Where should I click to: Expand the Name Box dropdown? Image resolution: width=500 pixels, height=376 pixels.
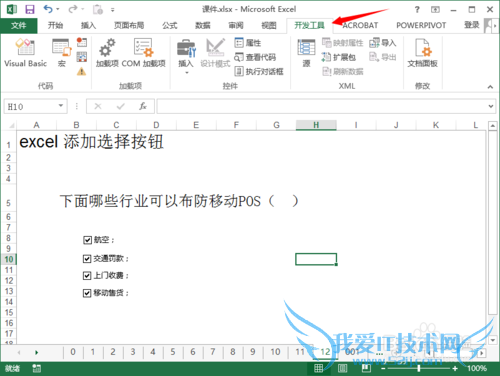[x=61, y=106]
